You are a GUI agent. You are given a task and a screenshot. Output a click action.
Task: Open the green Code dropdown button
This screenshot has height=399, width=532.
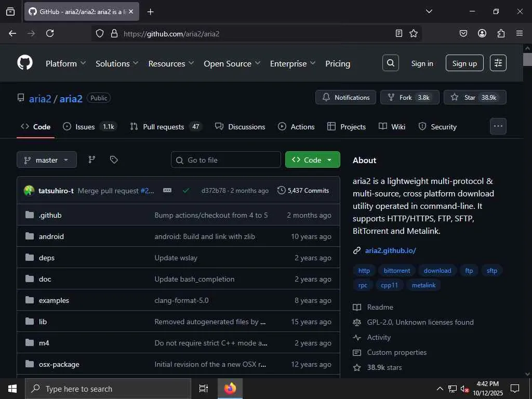pos(312,159)
